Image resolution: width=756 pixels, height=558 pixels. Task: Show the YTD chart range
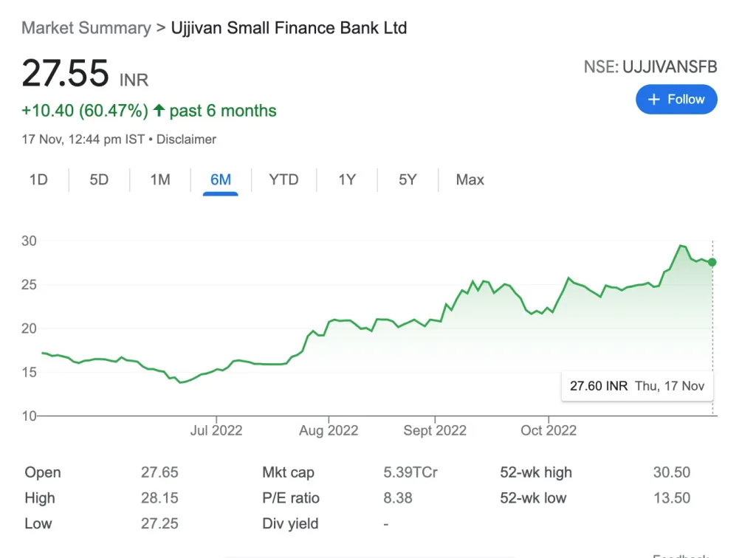point(283,180)
